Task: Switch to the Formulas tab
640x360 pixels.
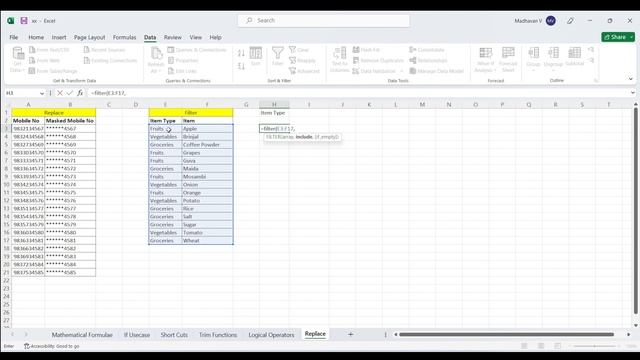Action: (x=124, y=37)
